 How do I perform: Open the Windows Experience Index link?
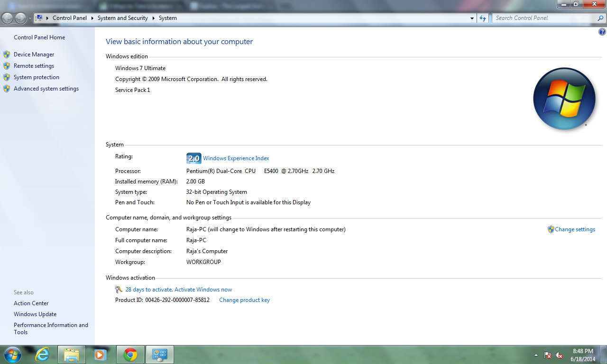coord(236,158)
